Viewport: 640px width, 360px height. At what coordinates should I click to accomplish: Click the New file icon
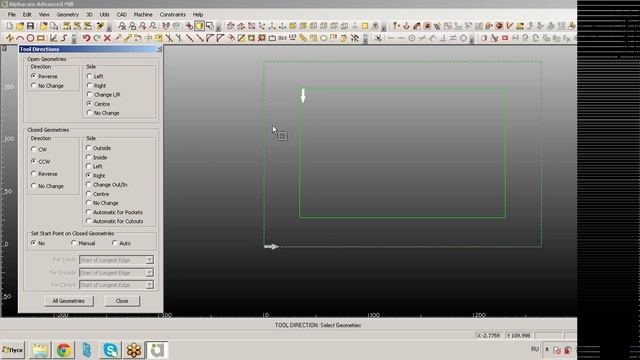10,26
